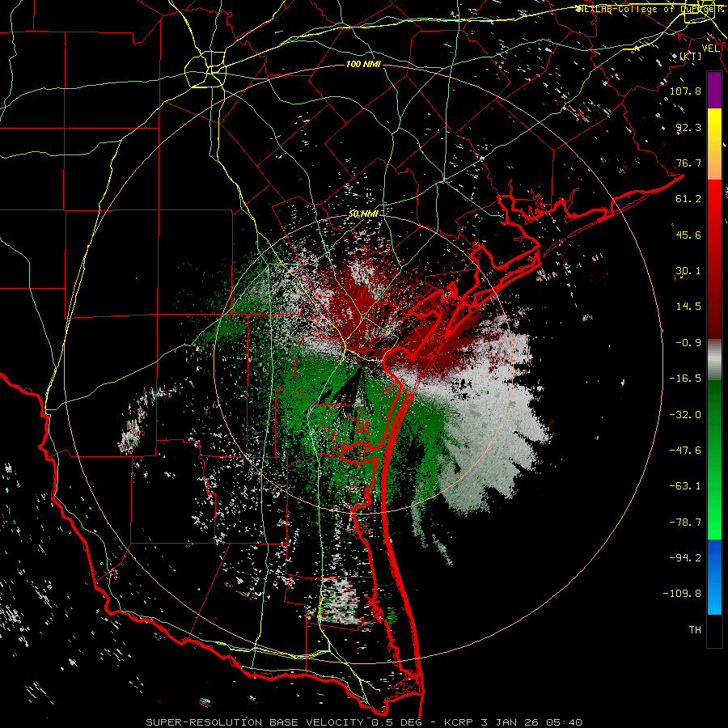Select the -16.5 value on velocity scale

click(685, 379)
